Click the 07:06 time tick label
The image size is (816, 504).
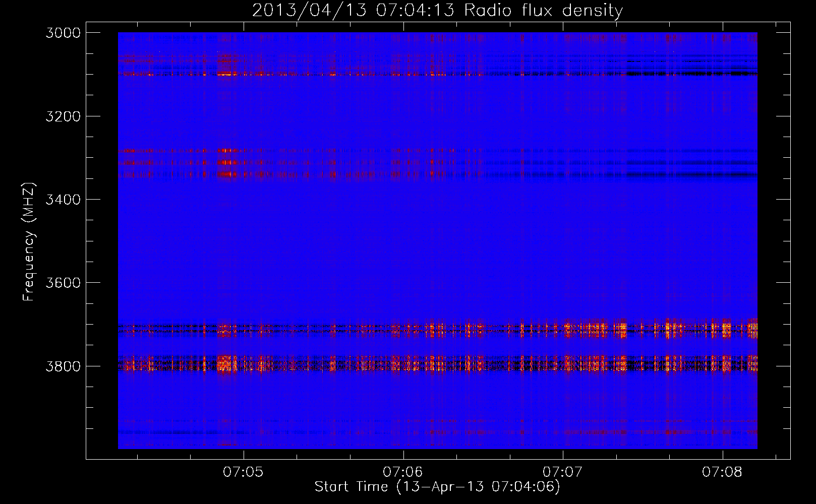coord(402,472)
